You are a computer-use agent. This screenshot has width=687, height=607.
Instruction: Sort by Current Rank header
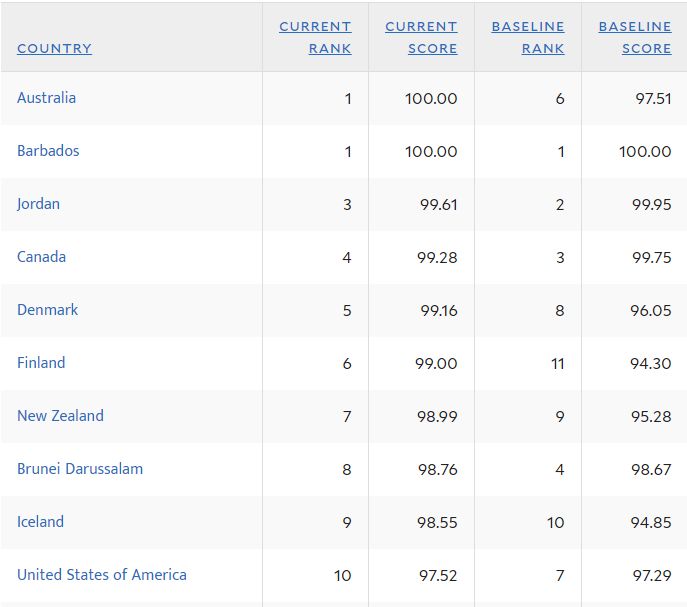point(315,37)
